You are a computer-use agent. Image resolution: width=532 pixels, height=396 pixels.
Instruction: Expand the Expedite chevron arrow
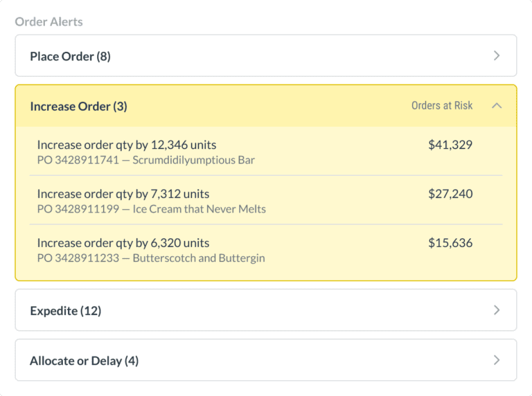pos(496,310)
